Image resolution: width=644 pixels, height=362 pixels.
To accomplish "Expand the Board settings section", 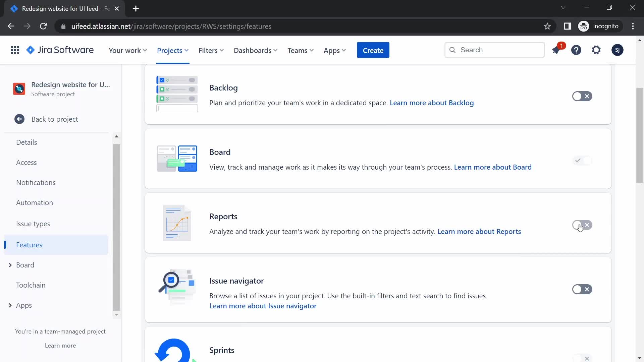I will (x=10, y=265).
